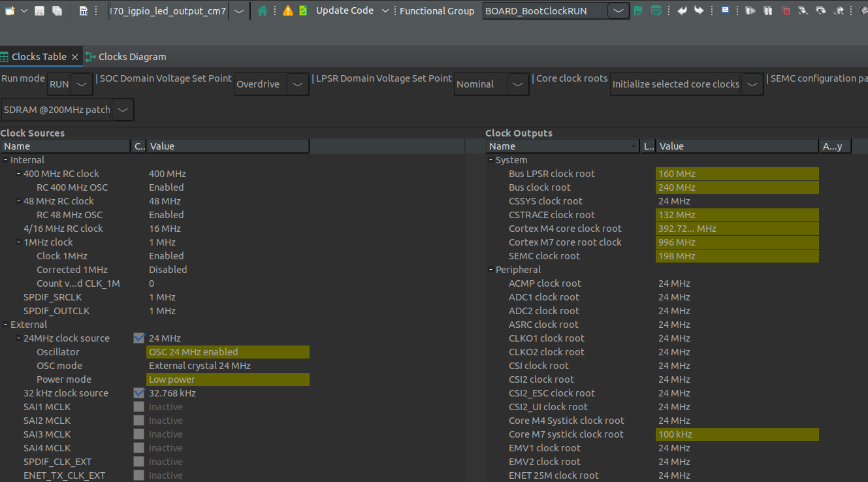Create a new configuration file
This screenshot has height=482, width=868.
pyautogui.click(x=10, y=10)
